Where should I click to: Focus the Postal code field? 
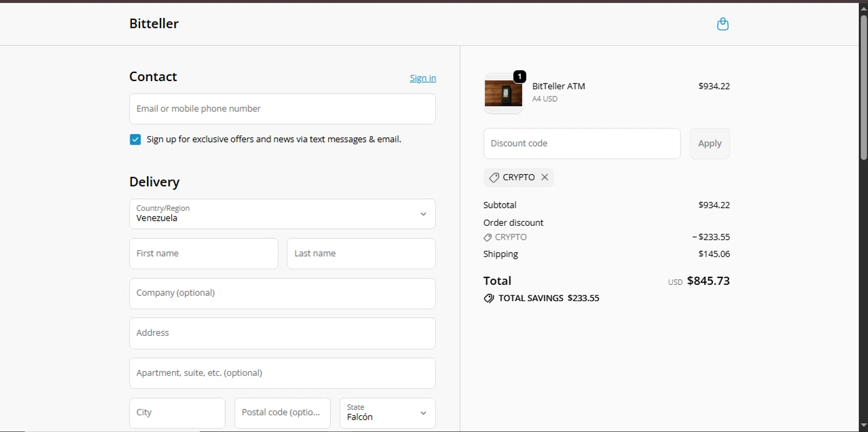point(282,413)
